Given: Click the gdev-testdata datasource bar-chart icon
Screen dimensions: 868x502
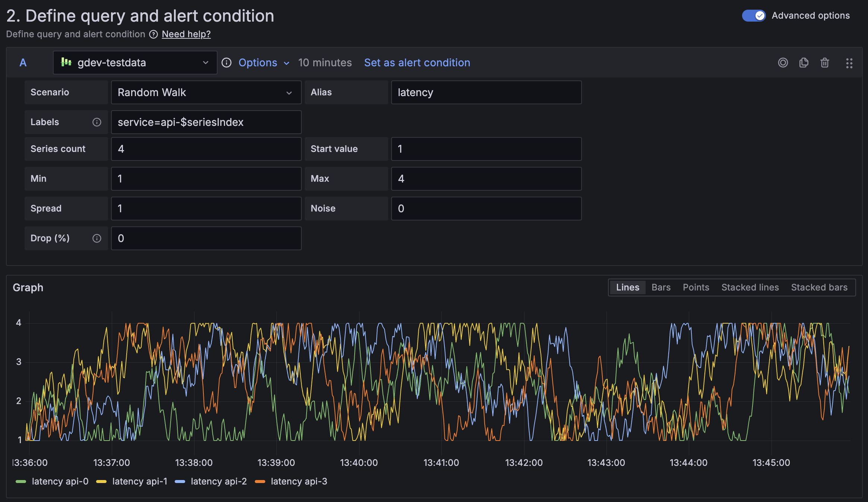Looking at the screenshot, I should 66,62.
